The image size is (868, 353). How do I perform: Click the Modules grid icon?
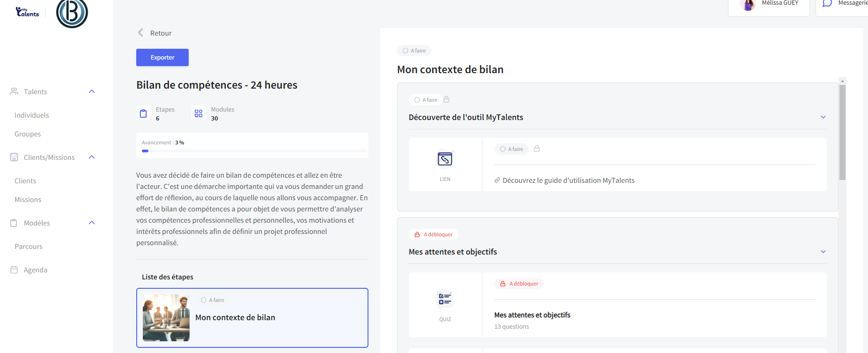tap(199, 113)
